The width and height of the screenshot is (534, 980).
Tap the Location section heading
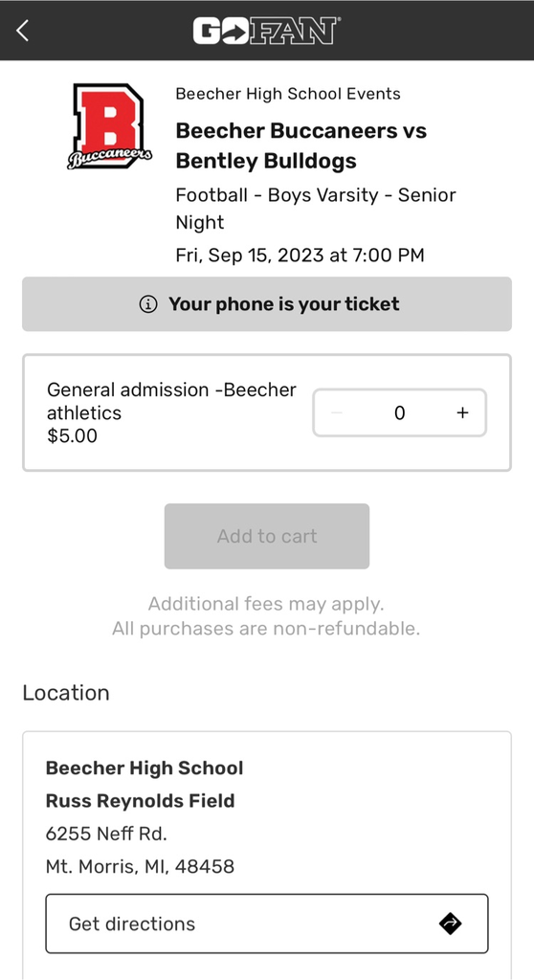[66, 693]
